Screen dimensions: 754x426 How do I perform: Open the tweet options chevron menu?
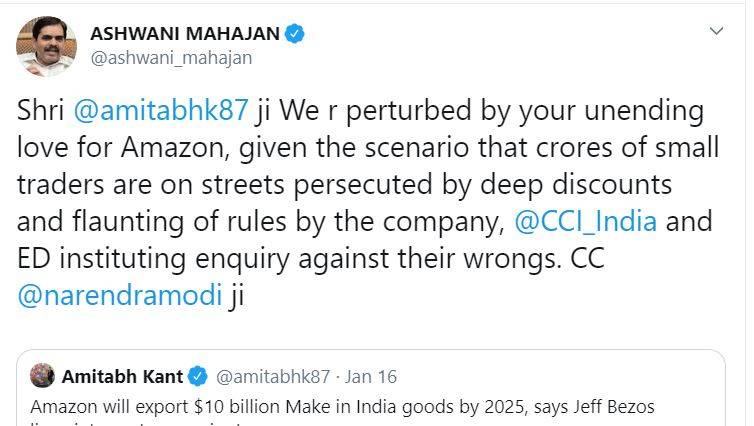[x=716, y=32]
